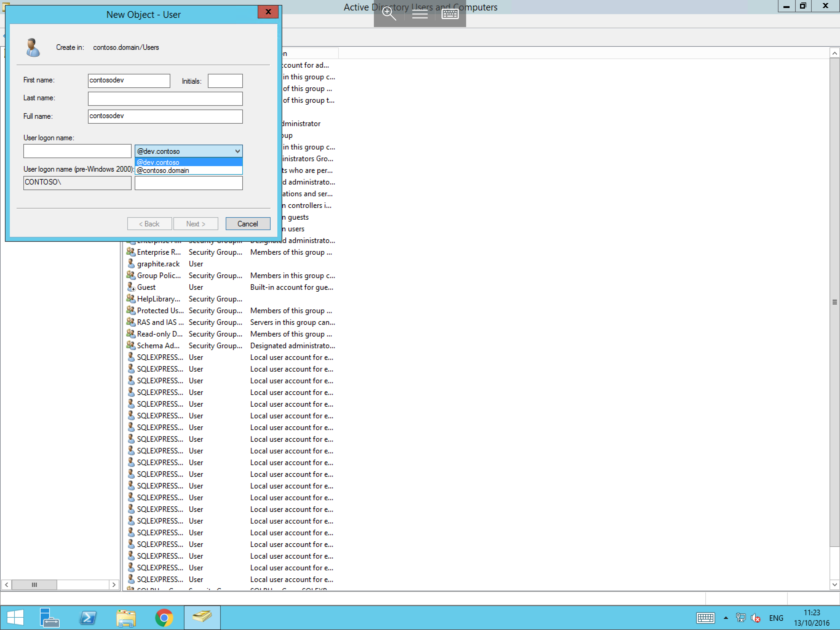Select the RAS and IAS group icon
Image resolution: width=840 pixels, height=630 pixels.
[x=131, y=322]
